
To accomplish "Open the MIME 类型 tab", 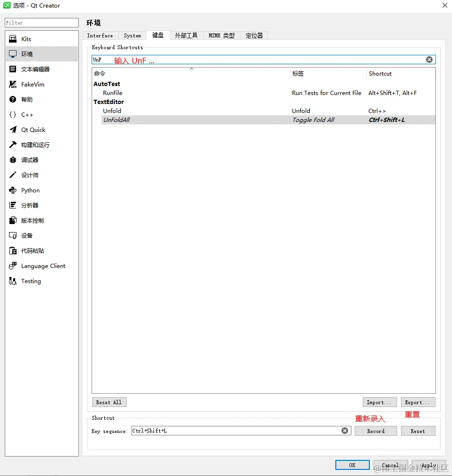I will (222, 35).
